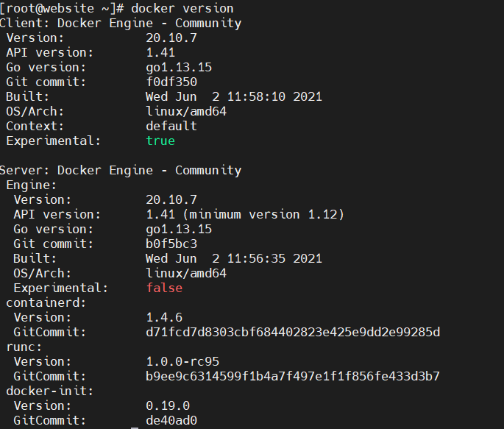The width and height of the screenshot is (504, 429).
Task: Click the 'docker-init:' section label
Action: coord(50,391)
